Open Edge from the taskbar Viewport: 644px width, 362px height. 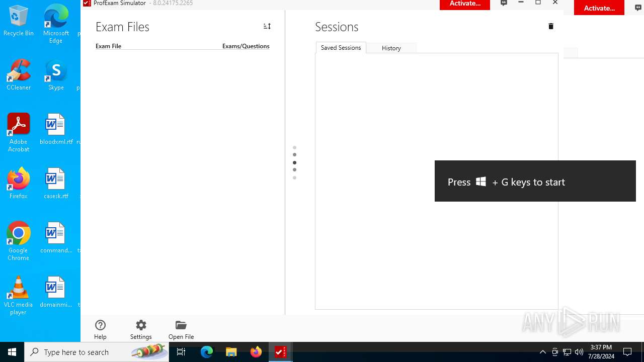coord(207,352)
